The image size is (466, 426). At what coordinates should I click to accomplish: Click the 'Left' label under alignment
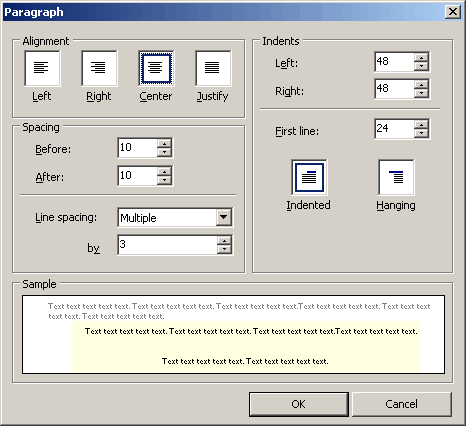(42, 96)
